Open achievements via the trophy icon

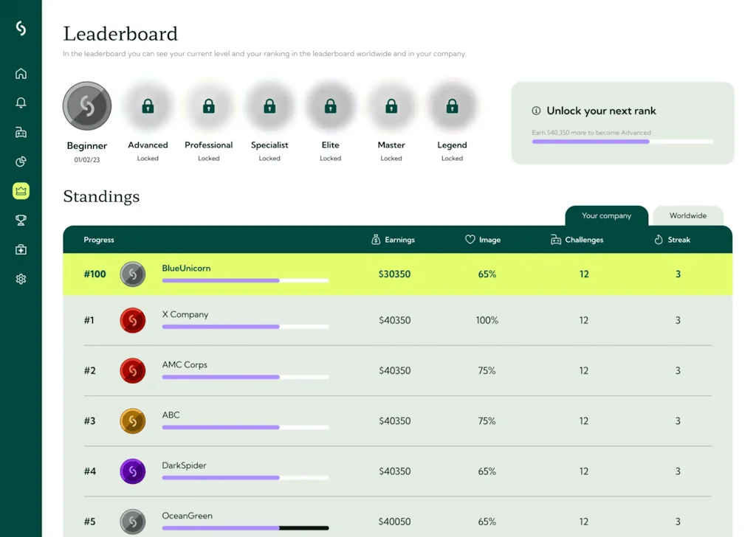(21, 220)
